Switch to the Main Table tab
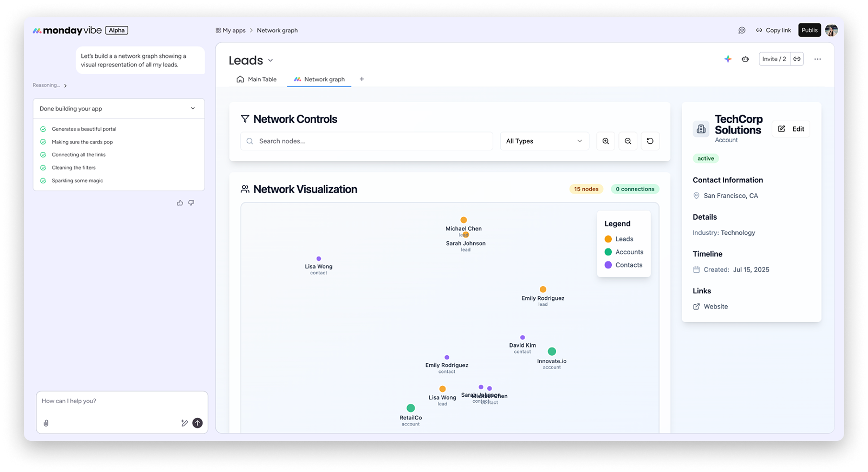Image resolution: width=868 pixels, height=472 pixels. [256, 79]
